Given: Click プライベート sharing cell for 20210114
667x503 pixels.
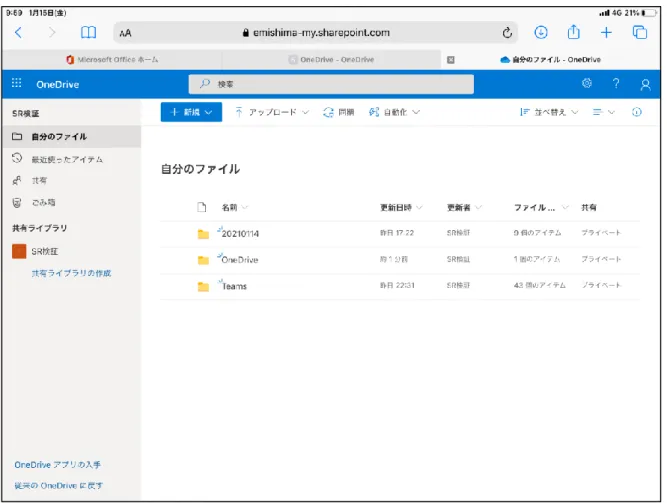Looking at the screenshot, I should pyautogui.click(x=601, y=233).
